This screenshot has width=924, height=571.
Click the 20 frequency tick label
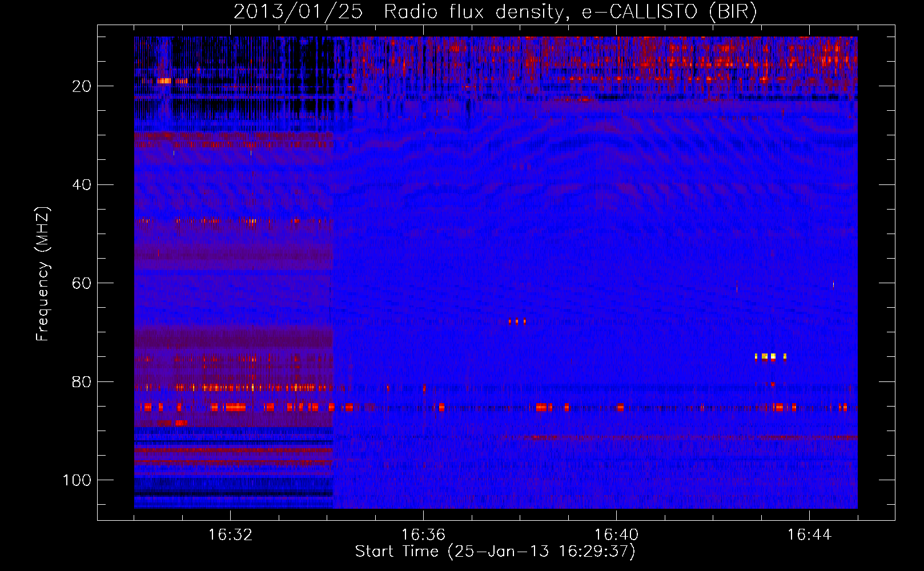(x=82, y=86)
